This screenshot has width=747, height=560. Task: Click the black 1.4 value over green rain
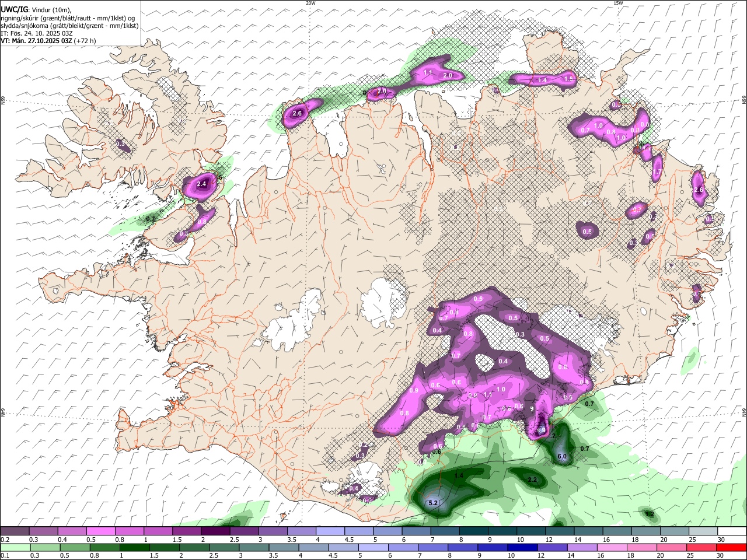[x=459, y=476]
